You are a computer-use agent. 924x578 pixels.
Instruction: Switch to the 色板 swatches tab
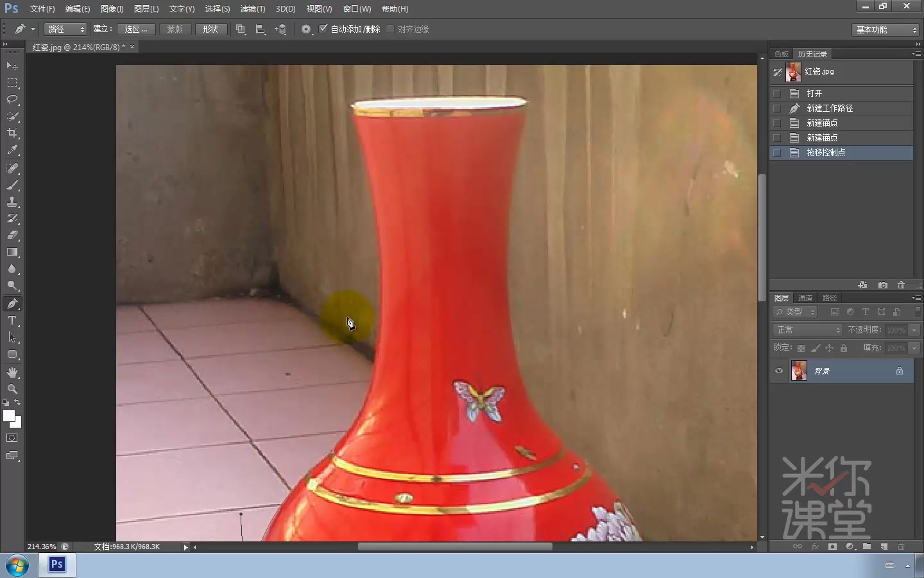[782, 54]
